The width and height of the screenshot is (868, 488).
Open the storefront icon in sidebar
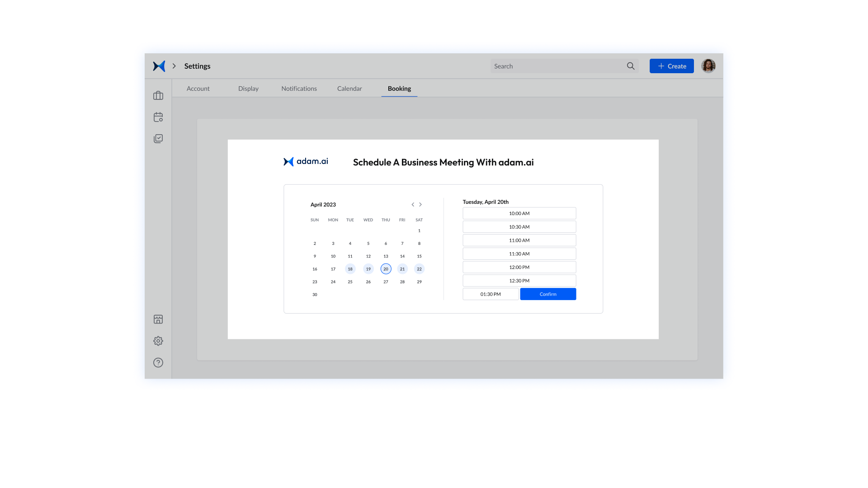coord(158,319)
